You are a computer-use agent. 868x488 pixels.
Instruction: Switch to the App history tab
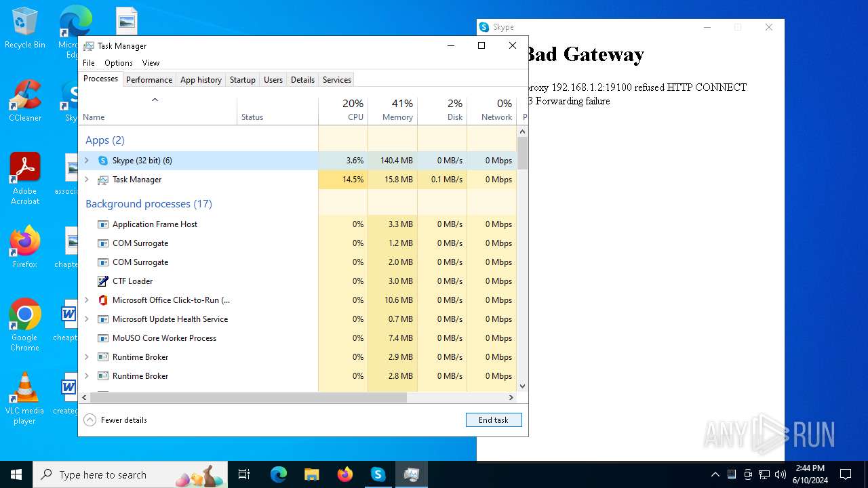tap(201, 80)
